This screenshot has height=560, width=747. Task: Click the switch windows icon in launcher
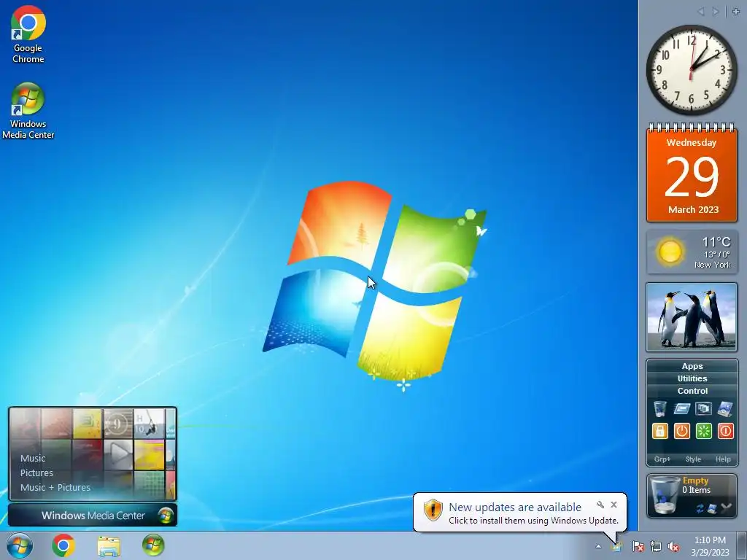[x=703, y=409]
